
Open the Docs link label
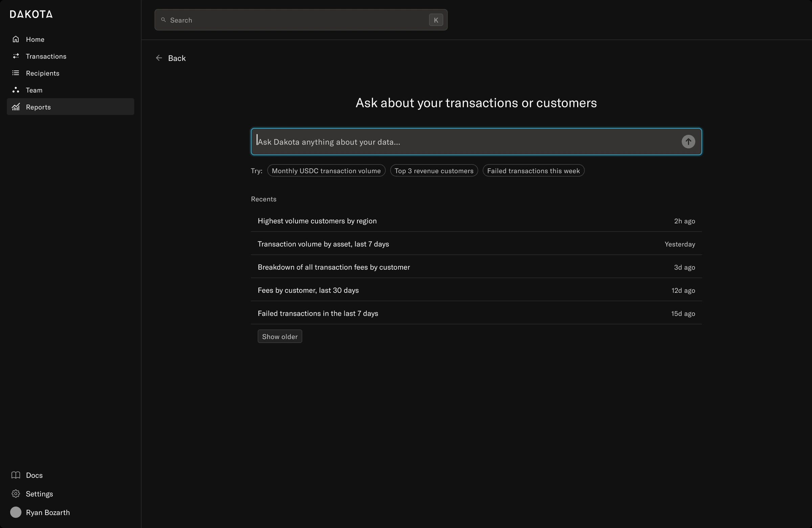pyautogui.click(x=34, y=475)
